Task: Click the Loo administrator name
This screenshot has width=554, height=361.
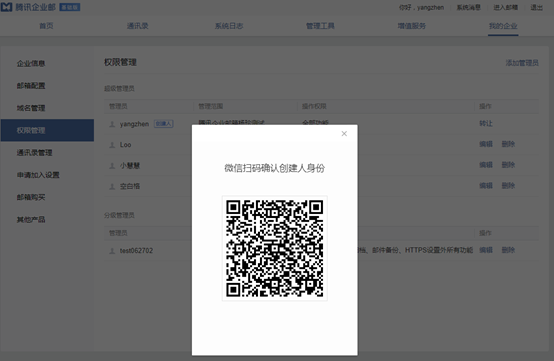Action: [x=125, y=145]
